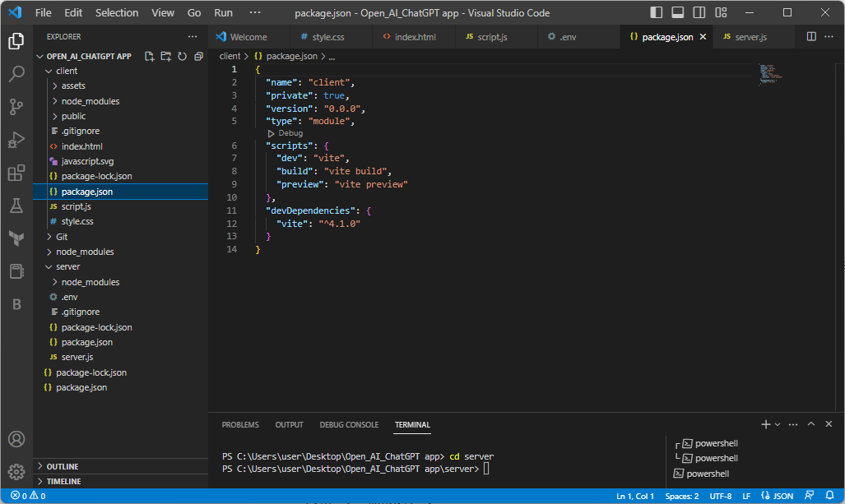Screen dimensions: 845x504
Task: Toggle the bottom panel layout button
Action: [677, 12]
